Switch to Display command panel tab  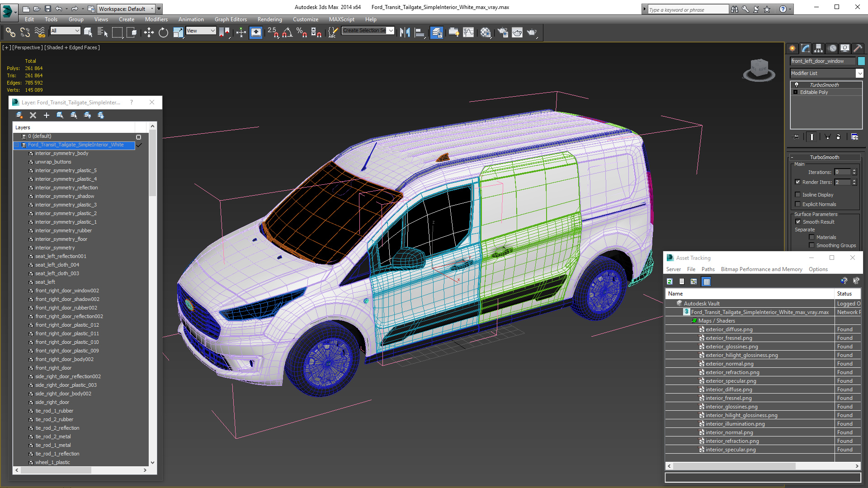845,48
